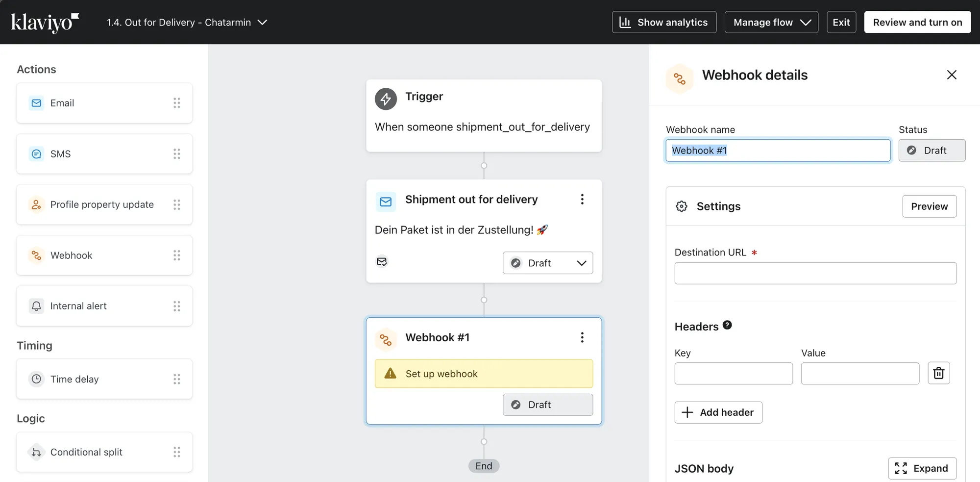Open the Webhook #1 three-dot menu
This screenshot has height=482, width=980.
coord(582,337)
